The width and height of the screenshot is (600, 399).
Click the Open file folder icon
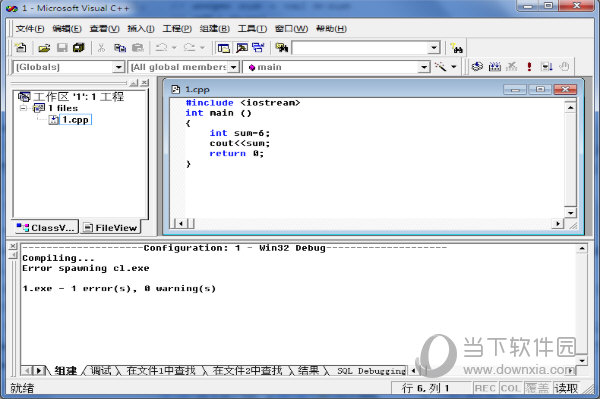point(44,48)
